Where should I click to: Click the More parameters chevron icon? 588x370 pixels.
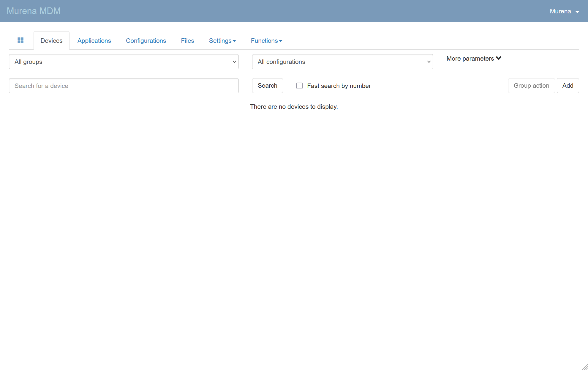pos(499,58)
